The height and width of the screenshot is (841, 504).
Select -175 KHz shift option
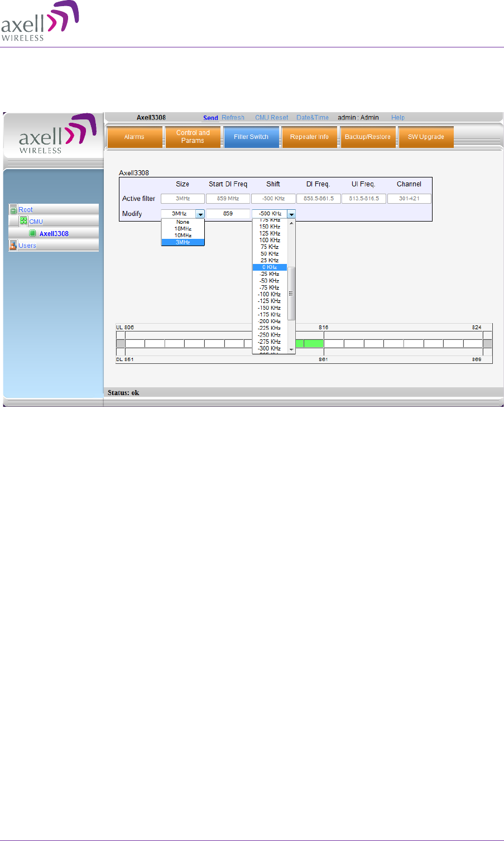[270, 315]
